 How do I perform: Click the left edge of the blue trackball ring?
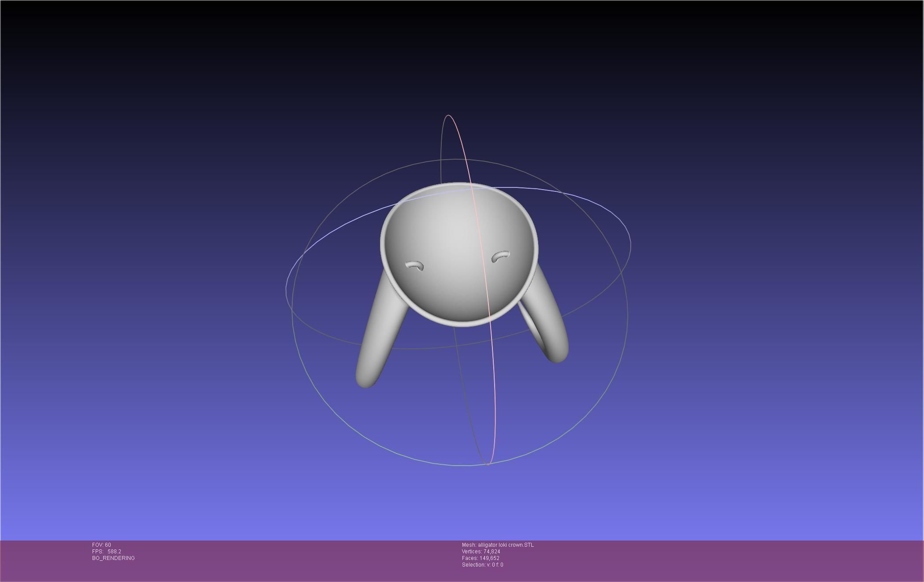(286, 289)
